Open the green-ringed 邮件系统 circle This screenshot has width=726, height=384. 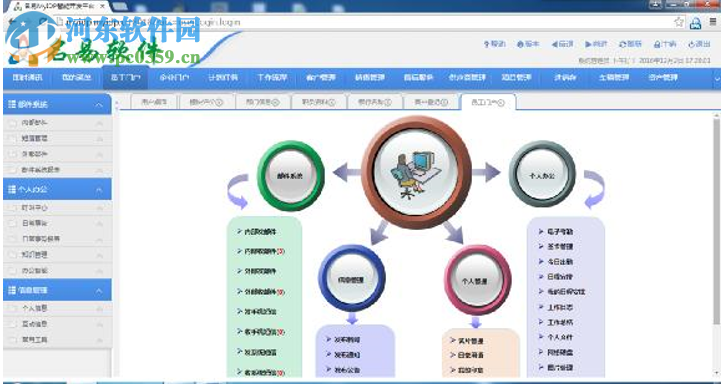(290, 176)
